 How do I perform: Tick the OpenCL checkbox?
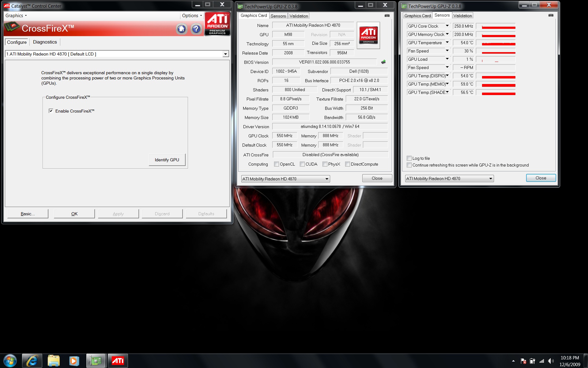277,164
